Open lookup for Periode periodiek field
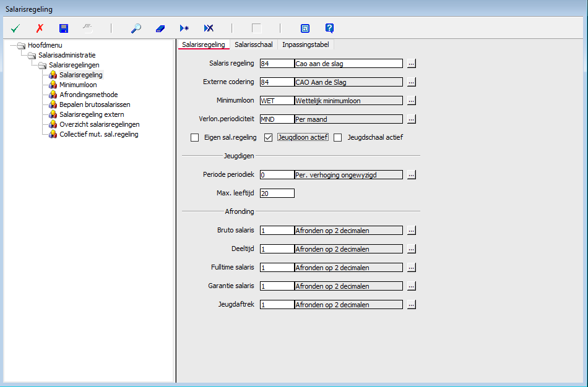 [x=412, y=174]
